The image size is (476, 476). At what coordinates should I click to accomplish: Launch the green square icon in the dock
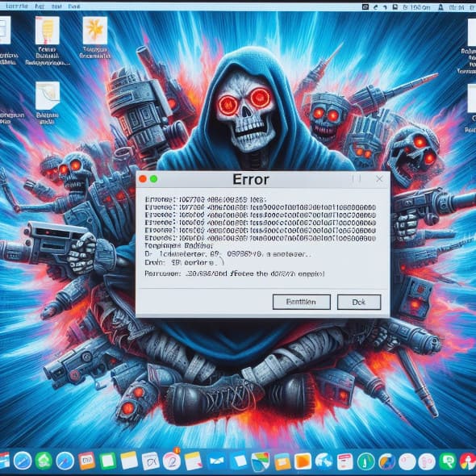(x=108, y=461)
